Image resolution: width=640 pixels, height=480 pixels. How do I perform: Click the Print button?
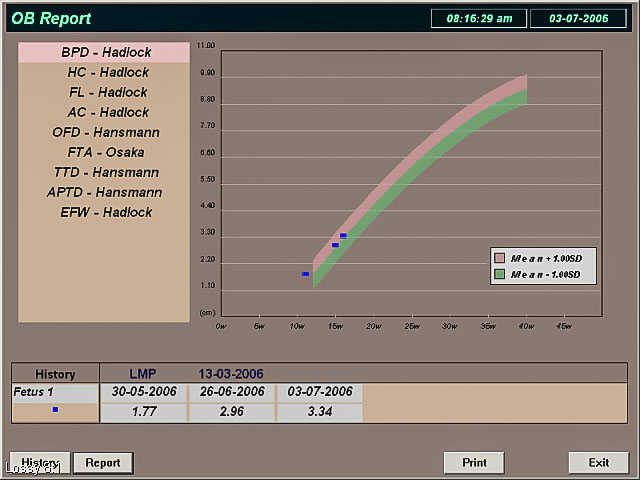coord(474,463)
